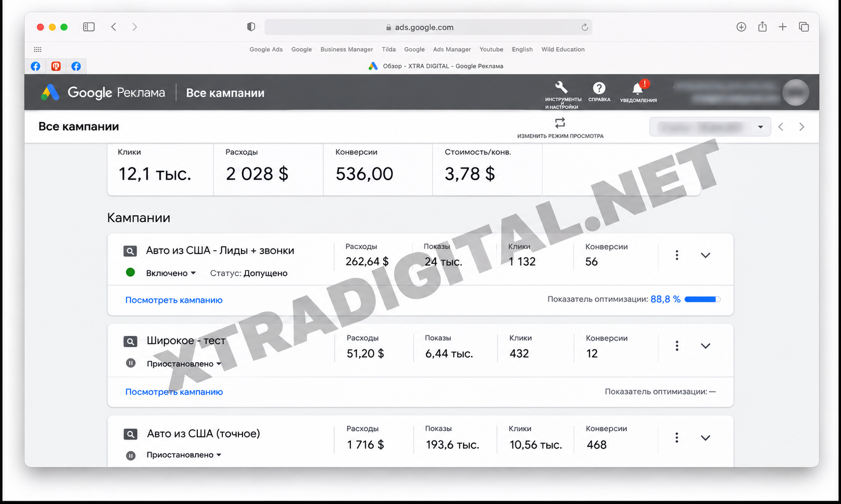This screenshot has width=841, height=504.
Task: Open the Ads Manager bookmark
Action: [452, 49]
